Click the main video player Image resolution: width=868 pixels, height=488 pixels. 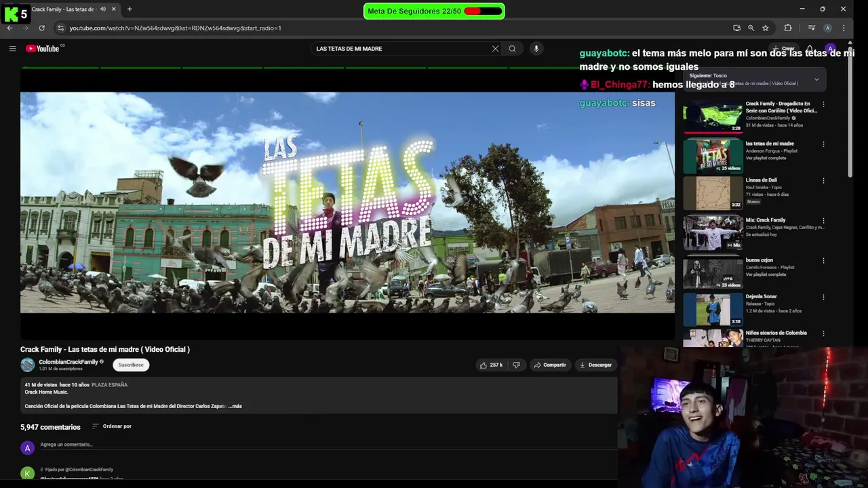pyautogui.click(x=347, y=203)
